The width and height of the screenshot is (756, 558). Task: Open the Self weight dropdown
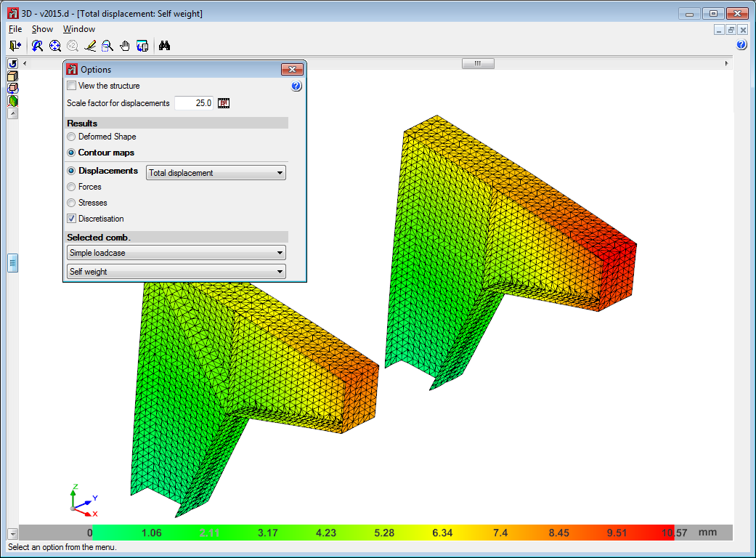pos(175,272)
